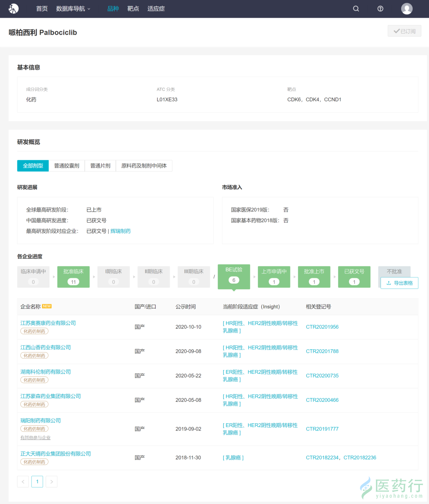This screenshot has height=504, width=429.
Task: Select the II期临床 stage box
Action: click(x=154, y=277)
